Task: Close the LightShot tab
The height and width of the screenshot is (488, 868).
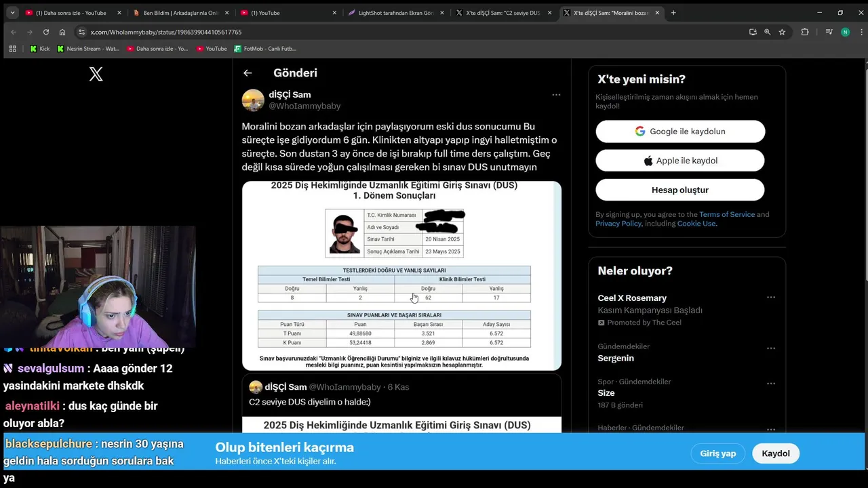Action: 442,13
